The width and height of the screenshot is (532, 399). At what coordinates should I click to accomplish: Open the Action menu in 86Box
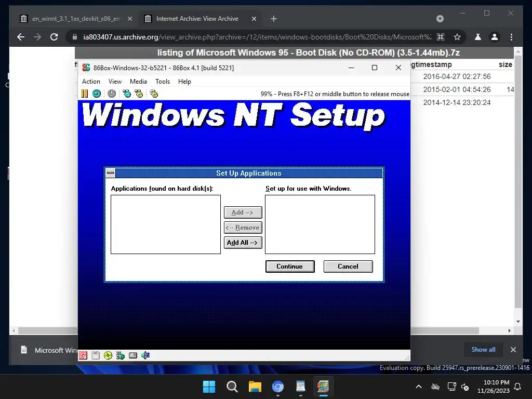point(91,82)
